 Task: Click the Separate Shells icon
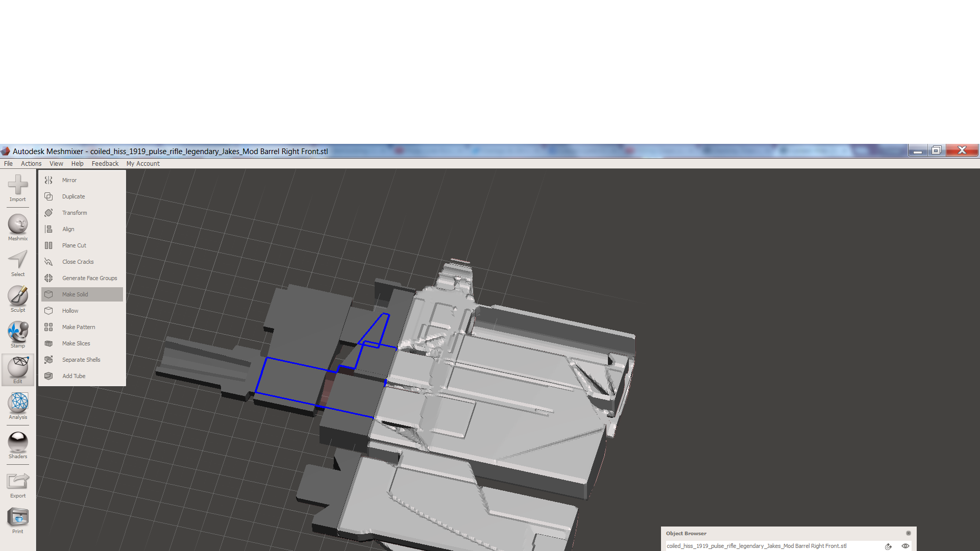[48, 360]
